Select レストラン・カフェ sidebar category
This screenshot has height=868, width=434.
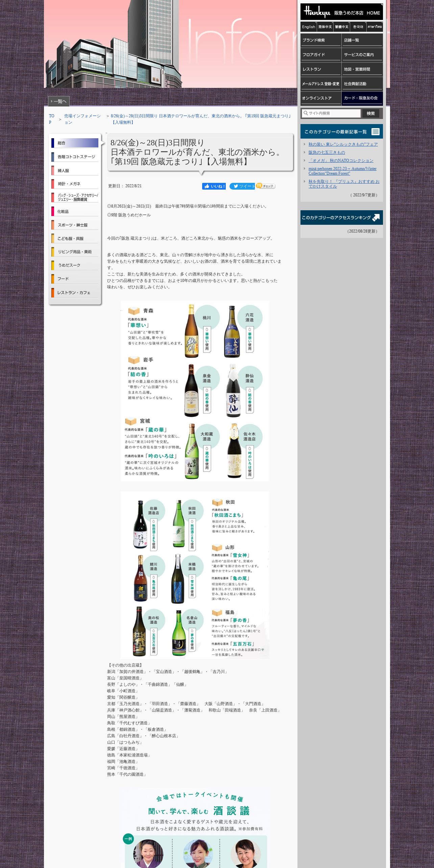(75, 292)
